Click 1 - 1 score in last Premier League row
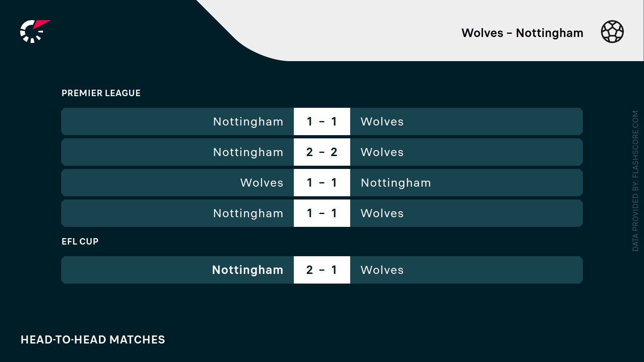The width and height of the screenshot is (644, 362). pyautogui.click(x=322, y=213)
